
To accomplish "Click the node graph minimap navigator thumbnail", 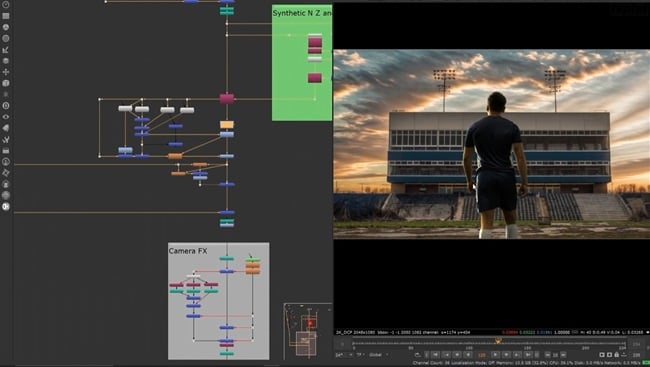I will 308,331.
